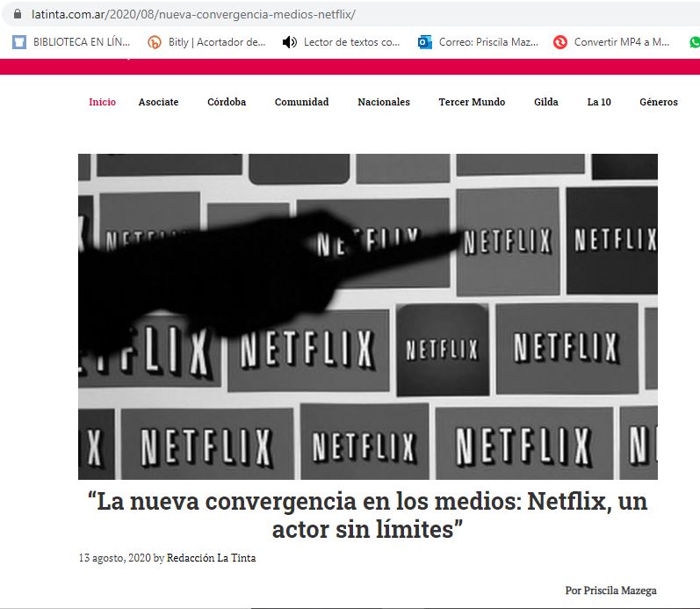Open the Redacción La Tinta author link
Viewport: 700px width, 609px height.
click(x=211, y=558)
